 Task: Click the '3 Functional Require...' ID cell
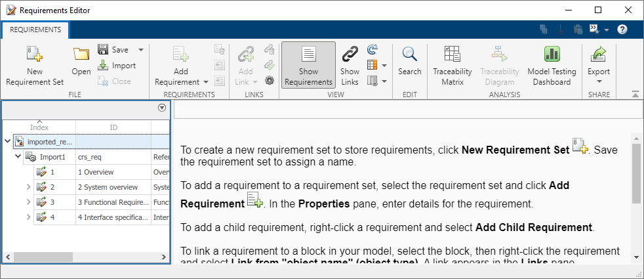tap(113, 202)
